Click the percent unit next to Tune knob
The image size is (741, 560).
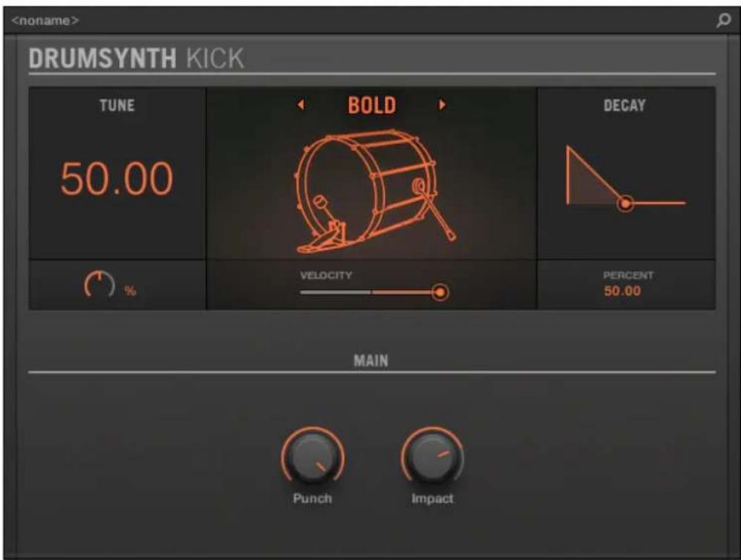(x=131, y=290)
